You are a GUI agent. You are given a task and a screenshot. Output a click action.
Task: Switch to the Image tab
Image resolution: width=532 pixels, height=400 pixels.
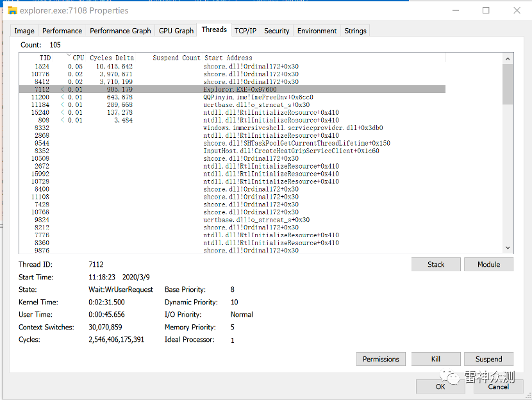[x=24, y=31]
